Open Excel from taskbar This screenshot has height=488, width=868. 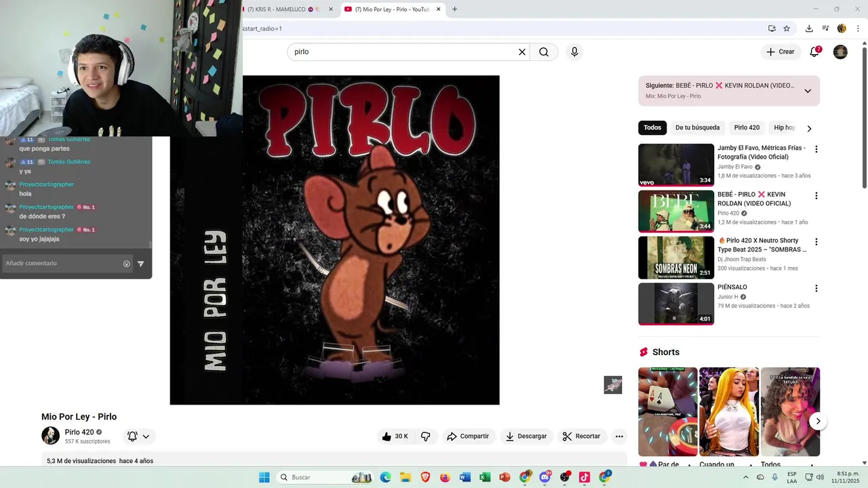click(x=485, y=477)
